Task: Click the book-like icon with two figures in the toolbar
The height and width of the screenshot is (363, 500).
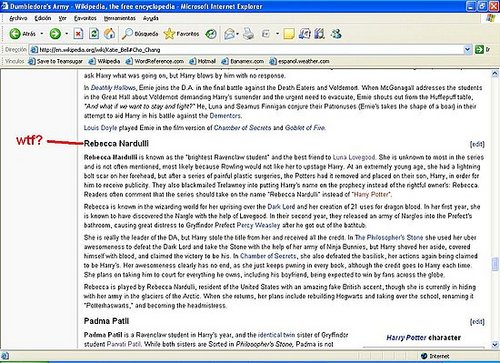Action: click(319, 34)
